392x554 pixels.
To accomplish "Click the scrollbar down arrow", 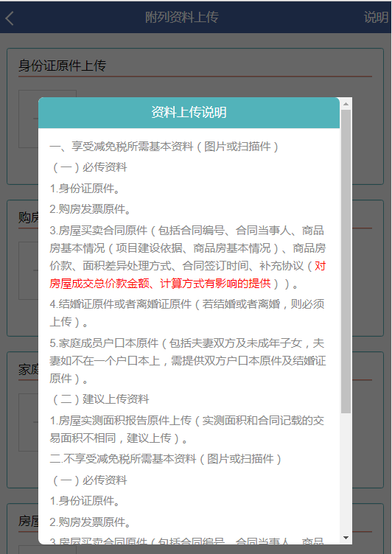I will 346,538.
